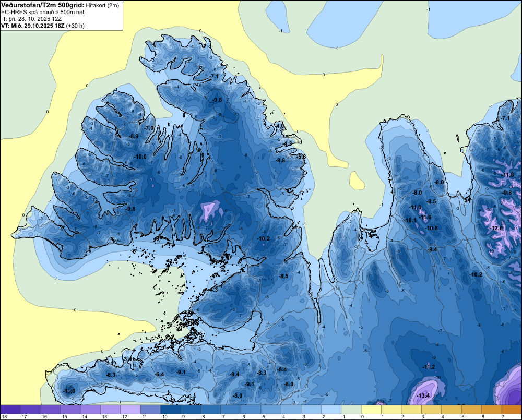Click the '(+30 h)' forecast offset text
Viewport: 522px width, 420px height.
click(x=75, y=26)
